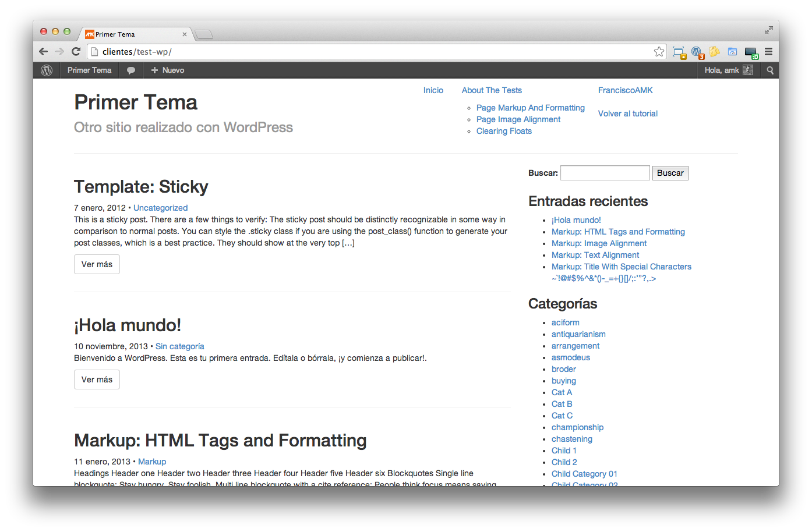The height and width of the screenshot is (532, 812).
Task: Click 'Ver más' under Template: Sticky
Action: tap(97, 264)
